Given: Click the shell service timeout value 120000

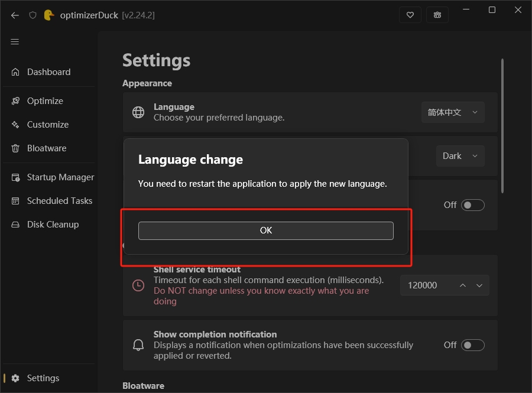Looking at the screenshot, I should coord(423,285).
